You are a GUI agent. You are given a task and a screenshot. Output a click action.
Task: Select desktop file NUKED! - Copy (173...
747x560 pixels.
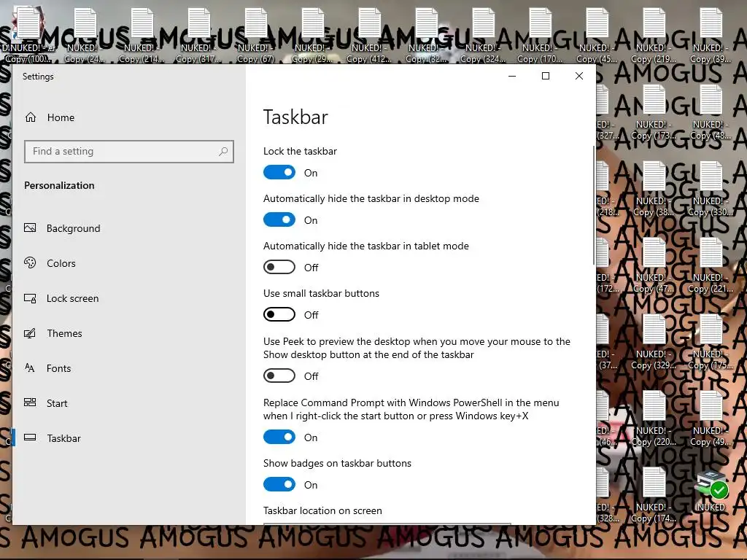tap(654, 112)
